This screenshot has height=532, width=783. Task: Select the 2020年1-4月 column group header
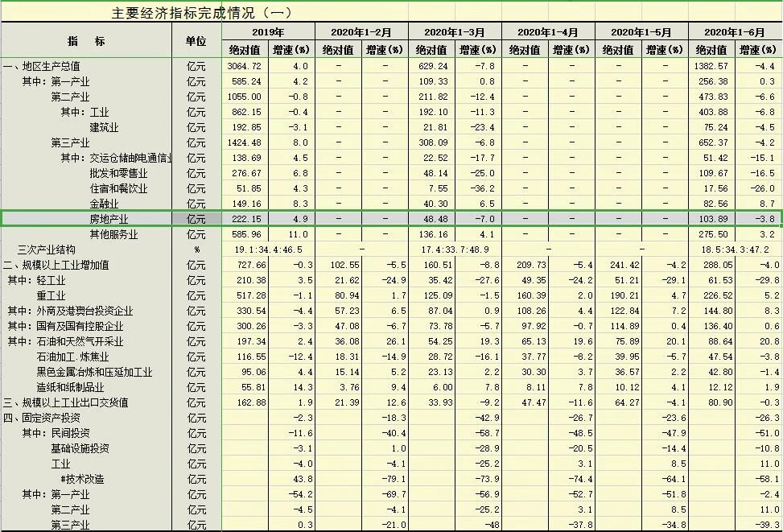click(548, 32)
